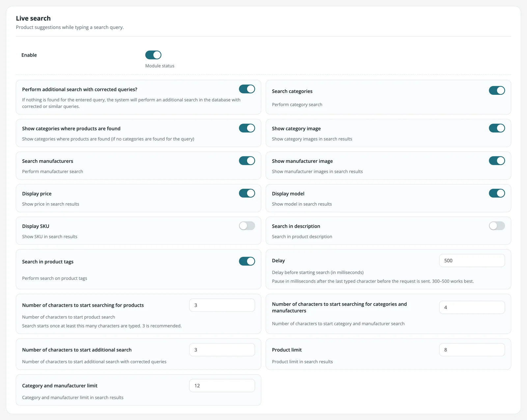The height and width of the screenshot is (420, 527).
Task: Click the Perform search on product tags text
Action: (55, 278)
